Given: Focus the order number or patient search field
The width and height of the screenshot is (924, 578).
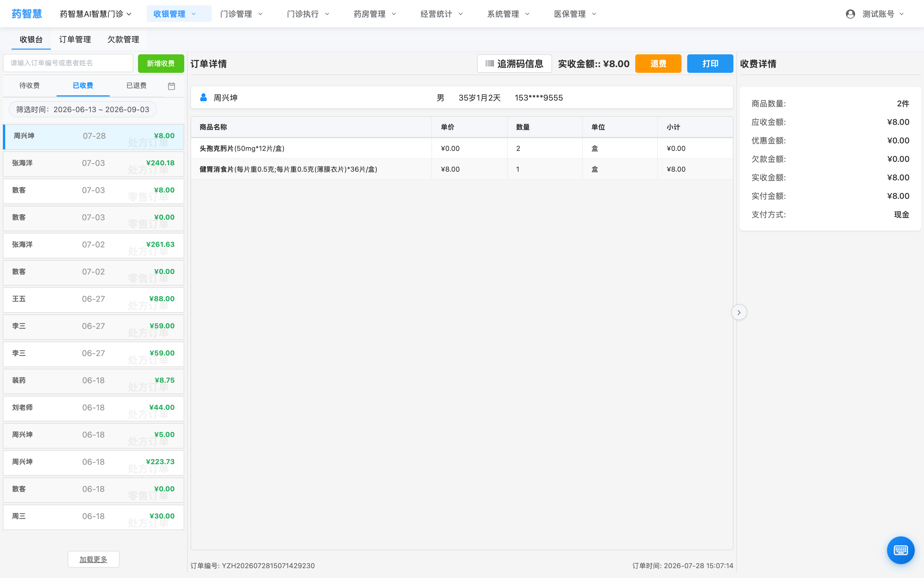Looking at the screenshot, I should (68, 63).
